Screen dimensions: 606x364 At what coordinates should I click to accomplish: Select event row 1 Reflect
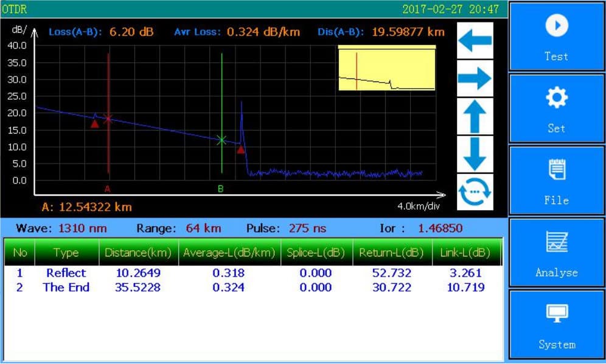[x=253, y=273]
